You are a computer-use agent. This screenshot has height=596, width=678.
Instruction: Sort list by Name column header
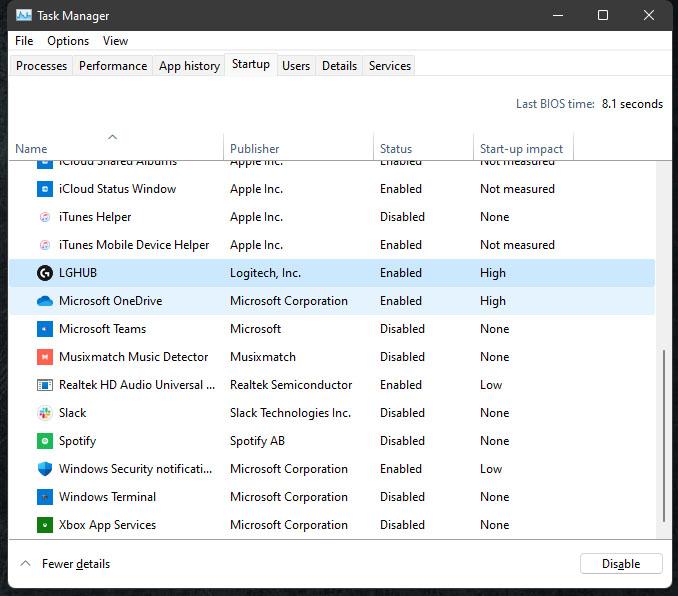[116, 146]
